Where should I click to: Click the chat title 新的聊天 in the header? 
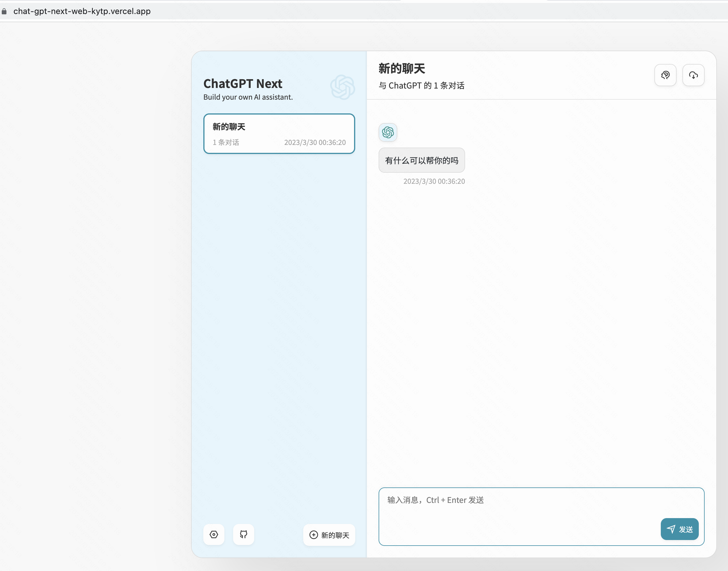[x=402, y=69]
